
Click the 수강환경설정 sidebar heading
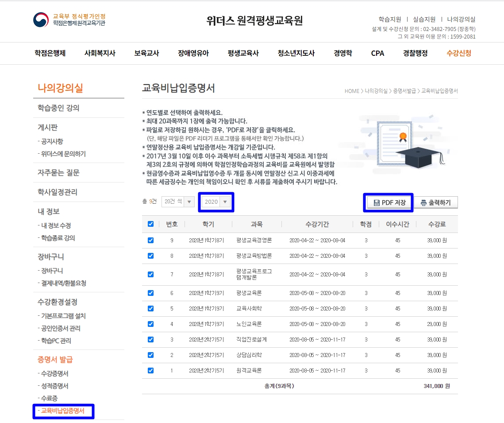tap(58, 302)
